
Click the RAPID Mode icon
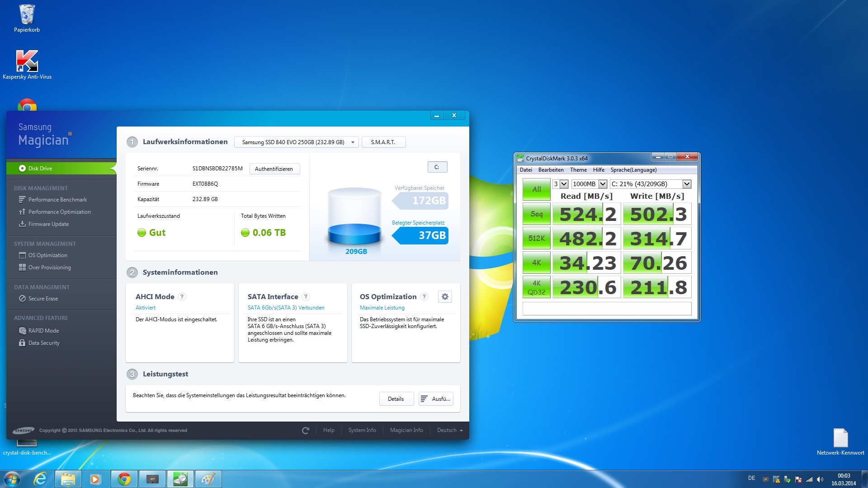pyautogui.click(x=22, y=331)
